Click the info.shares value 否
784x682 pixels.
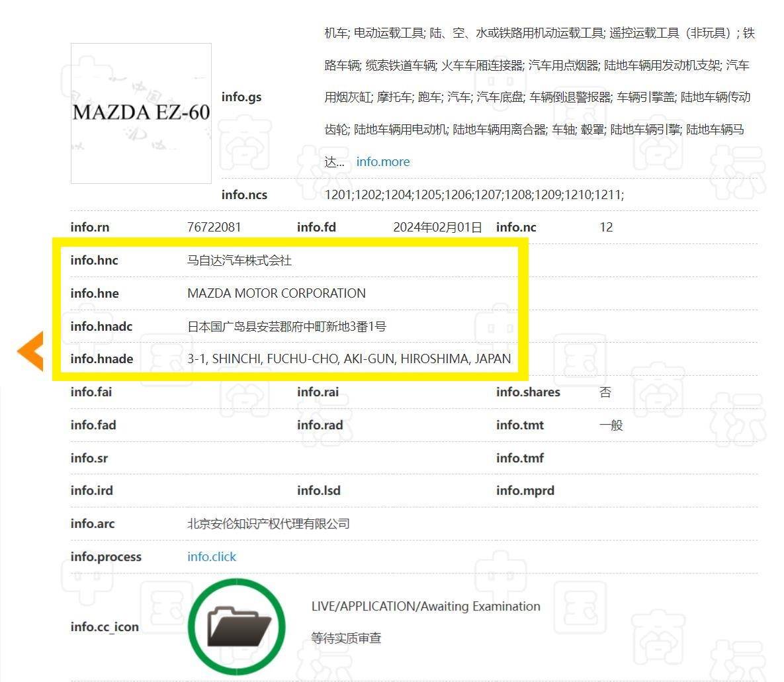point(605,392)
